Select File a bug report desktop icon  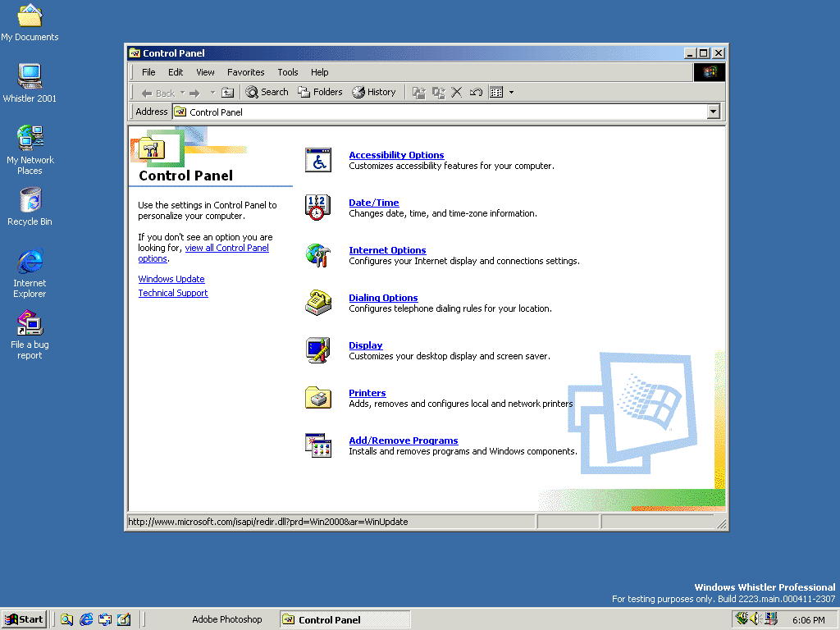(x=30, y=335)
